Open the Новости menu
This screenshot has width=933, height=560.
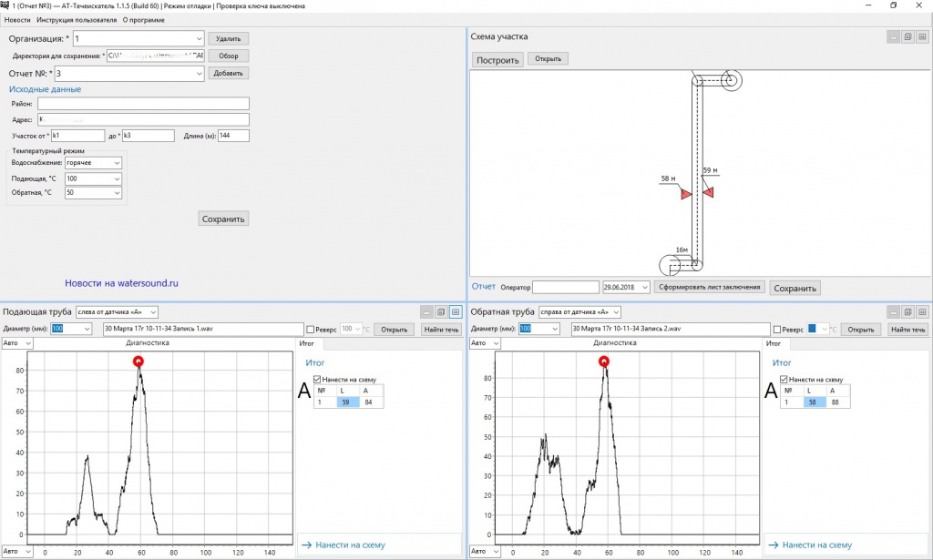tap(17, 19)
